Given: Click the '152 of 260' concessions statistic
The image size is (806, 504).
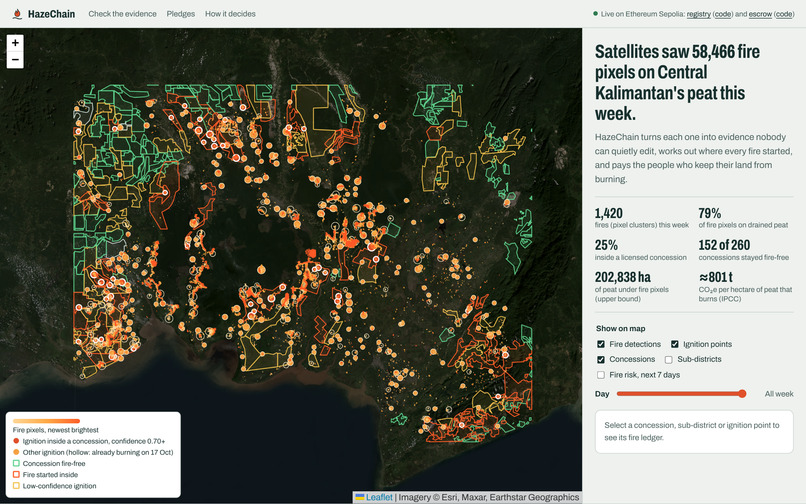Looking at the screenshot, I should [724, 245].
